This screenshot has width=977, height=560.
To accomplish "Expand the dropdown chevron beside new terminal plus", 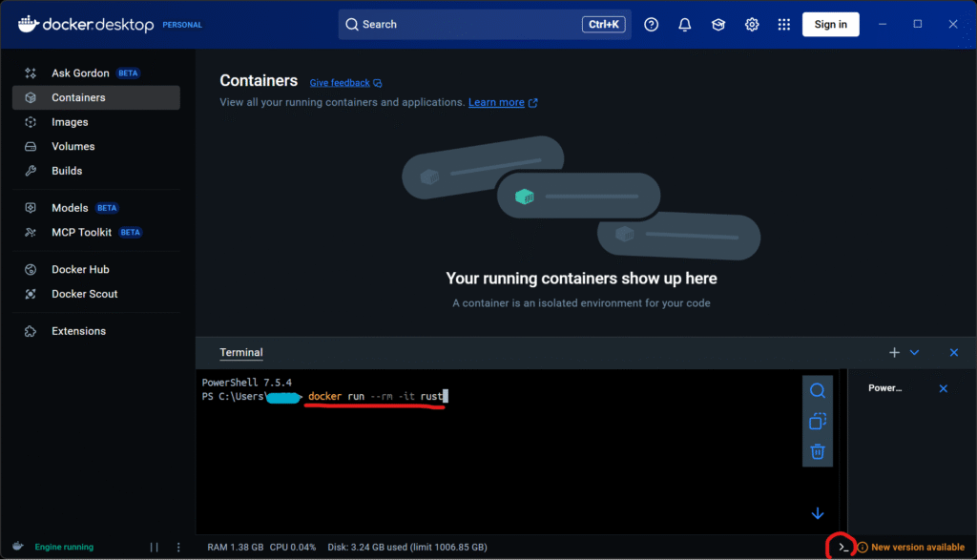I will (915, 353).
